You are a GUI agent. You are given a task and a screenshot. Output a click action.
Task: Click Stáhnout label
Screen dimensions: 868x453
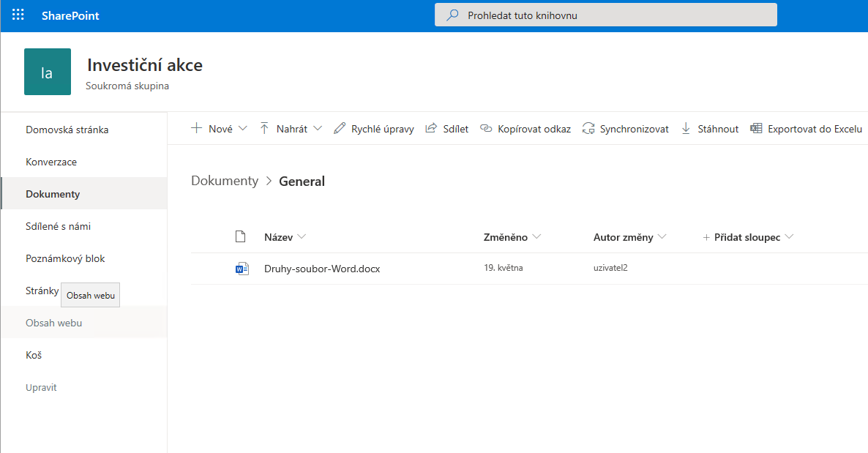tap(718, 129)
